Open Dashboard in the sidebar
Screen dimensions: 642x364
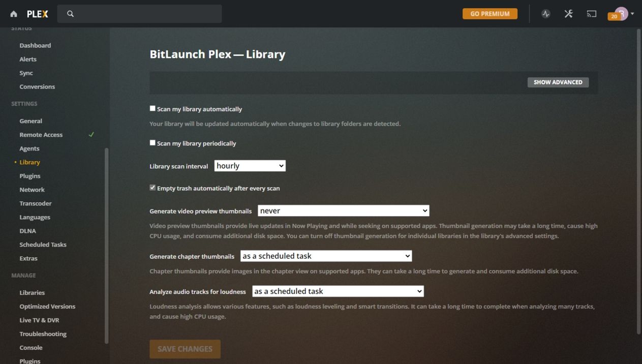(35, 45)
